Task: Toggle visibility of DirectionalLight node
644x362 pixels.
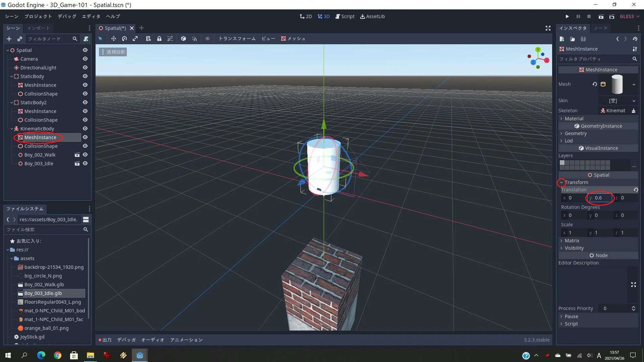Action: point(85,68)
